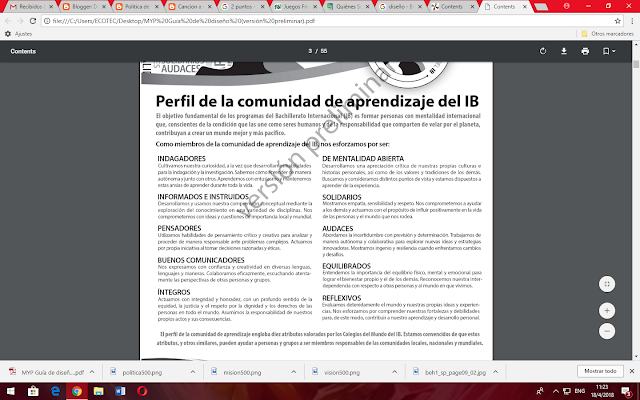640x400 pixels.
Task: Select the EQUILIBRADOS heading
Action: (346, 266)
